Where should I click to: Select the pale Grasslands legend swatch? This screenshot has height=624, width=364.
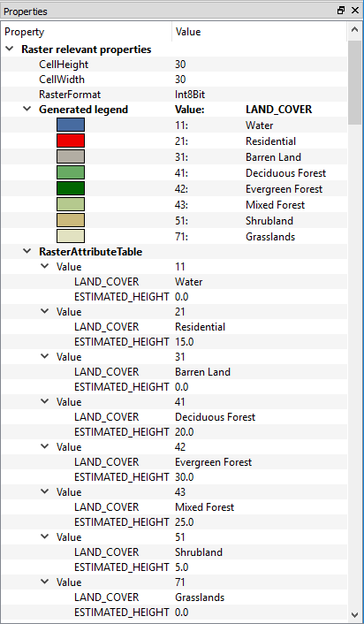[71, 236]
